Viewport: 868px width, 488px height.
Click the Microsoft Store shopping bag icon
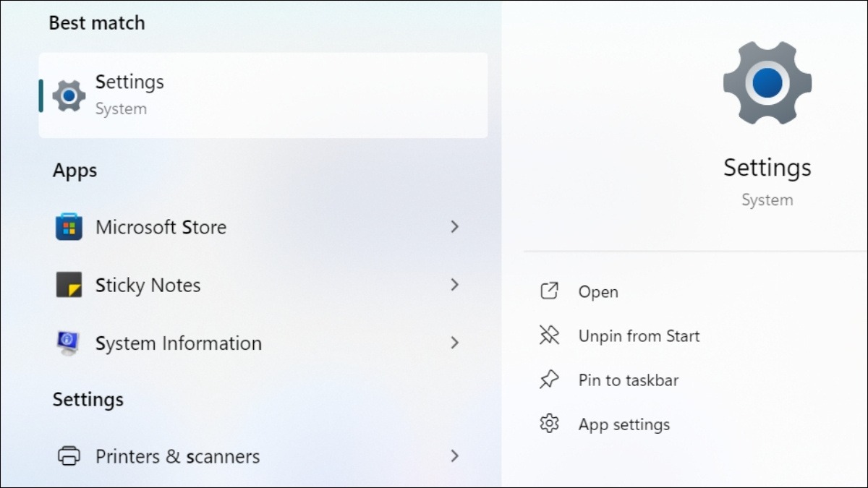[69, 227]
